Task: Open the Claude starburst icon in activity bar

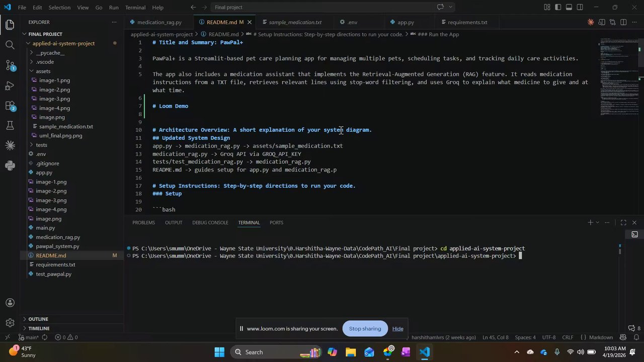Action: (x=10, y=146)
